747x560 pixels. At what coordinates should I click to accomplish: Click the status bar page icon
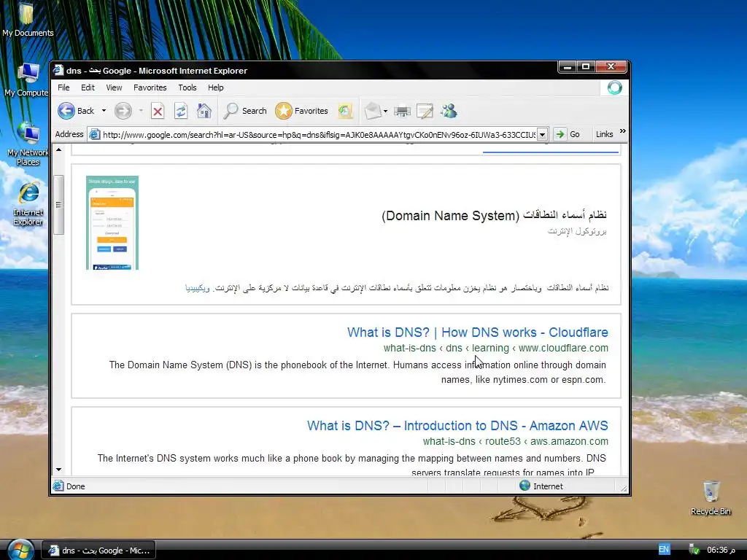pos(58,486)
